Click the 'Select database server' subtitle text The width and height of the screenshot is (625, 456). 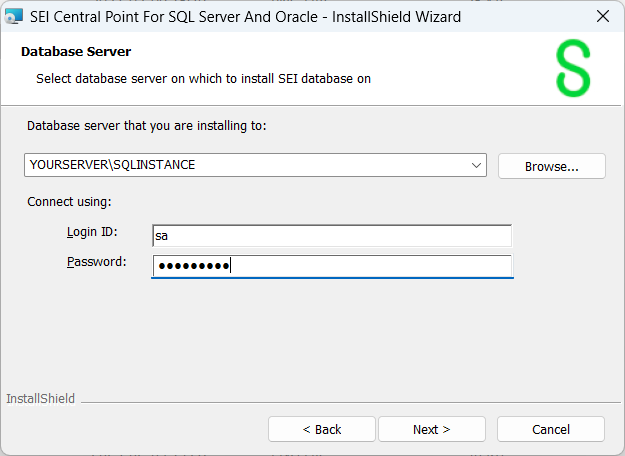203,78
